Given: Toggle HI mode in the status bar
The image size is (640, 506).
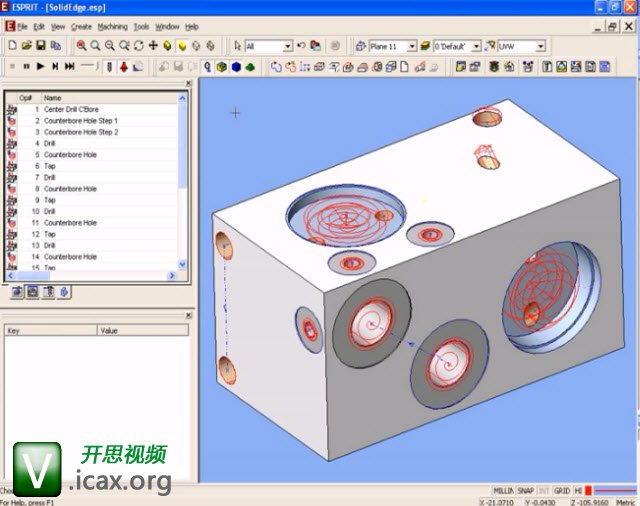Looking at the screenshot, I should pyautogui.click(x=578, y=491).
